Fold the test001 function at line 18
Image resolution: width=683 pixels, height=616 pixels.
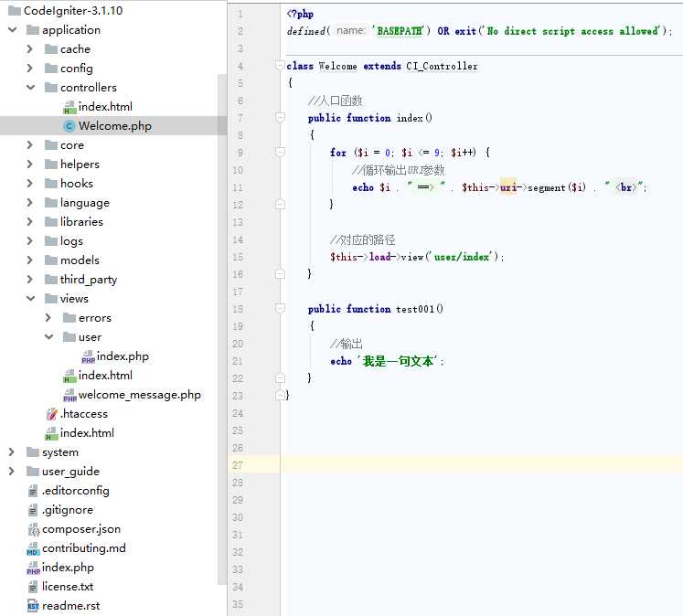point(280,308)
